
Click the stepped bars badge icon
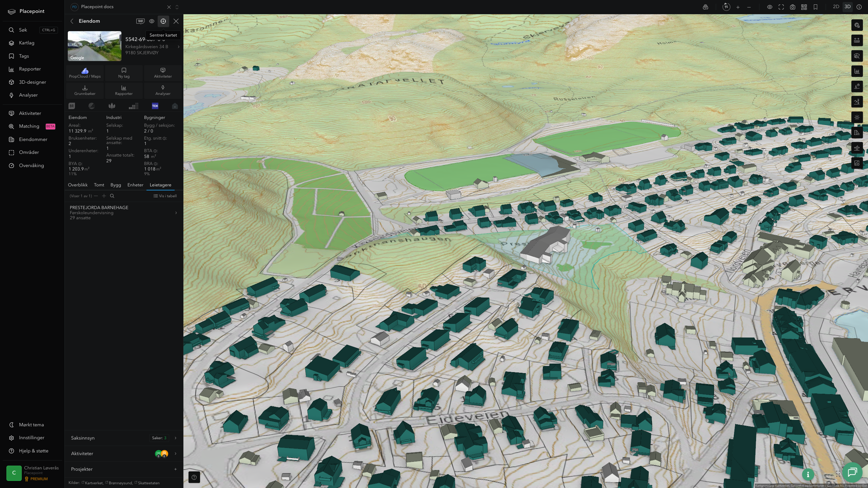[x=134, y=106]
